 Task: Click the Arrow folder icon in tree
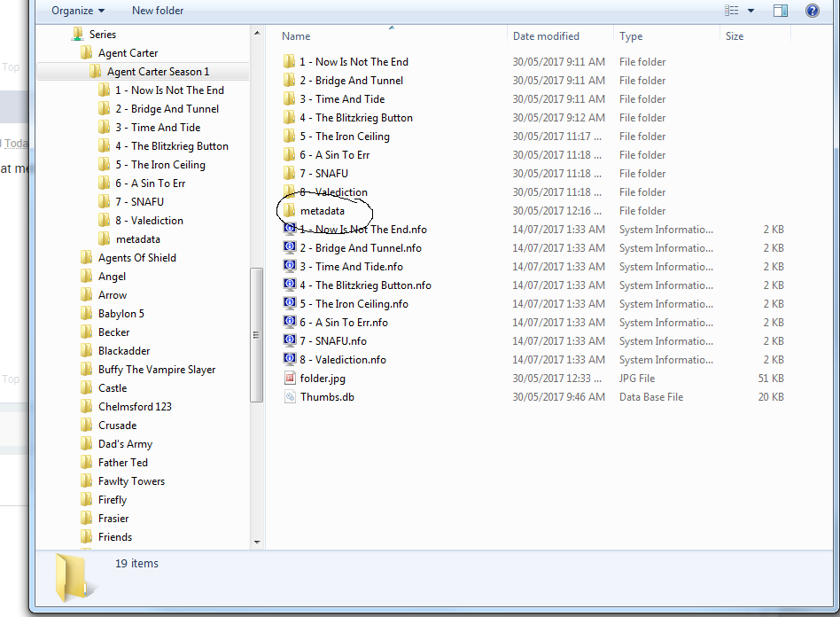coord(86,295)
